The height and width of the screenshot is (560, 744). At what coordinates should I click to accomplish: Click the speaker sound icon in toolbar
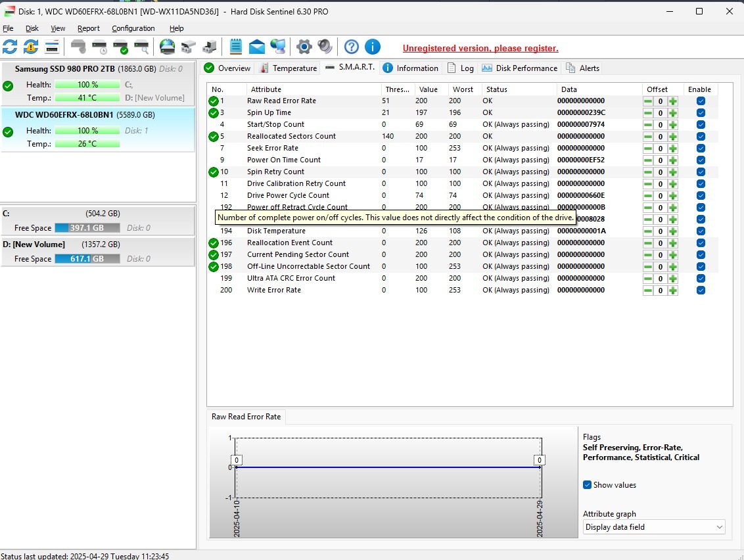click(325, 47)
